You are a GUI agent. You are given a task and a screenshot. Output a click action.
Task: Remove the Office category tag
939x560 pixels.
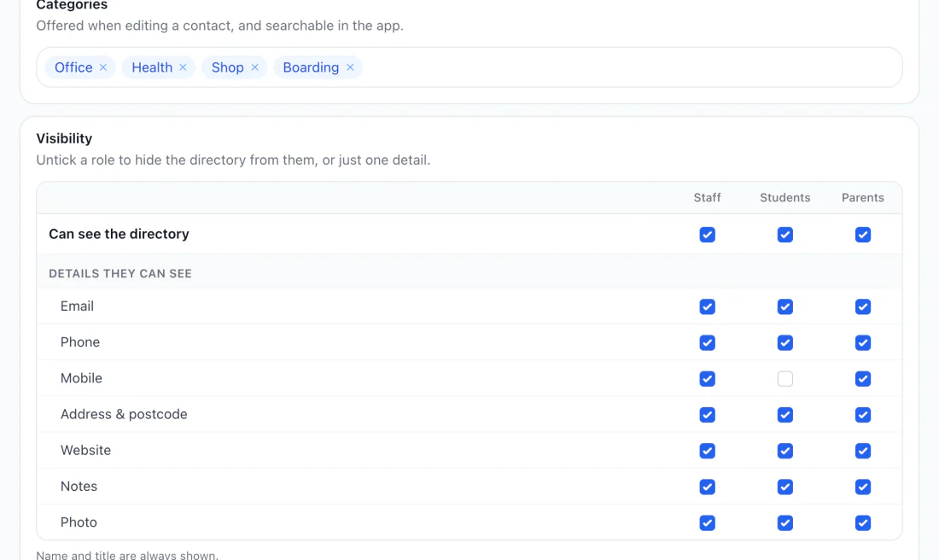103,67
